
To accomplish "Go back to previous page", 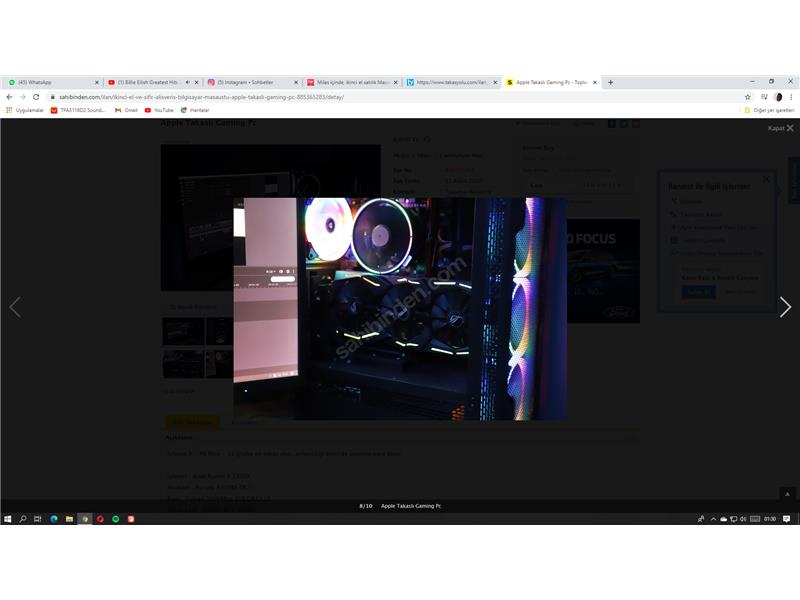I will [x=9, y=97].
